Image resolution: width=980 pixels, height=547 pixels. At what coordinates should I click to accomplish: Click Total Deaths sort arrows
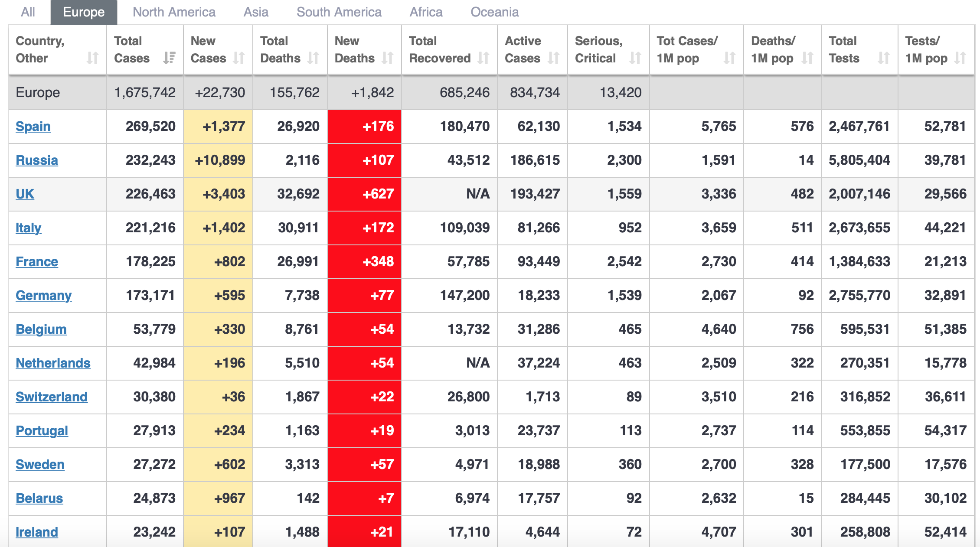[x=313, y=58]
